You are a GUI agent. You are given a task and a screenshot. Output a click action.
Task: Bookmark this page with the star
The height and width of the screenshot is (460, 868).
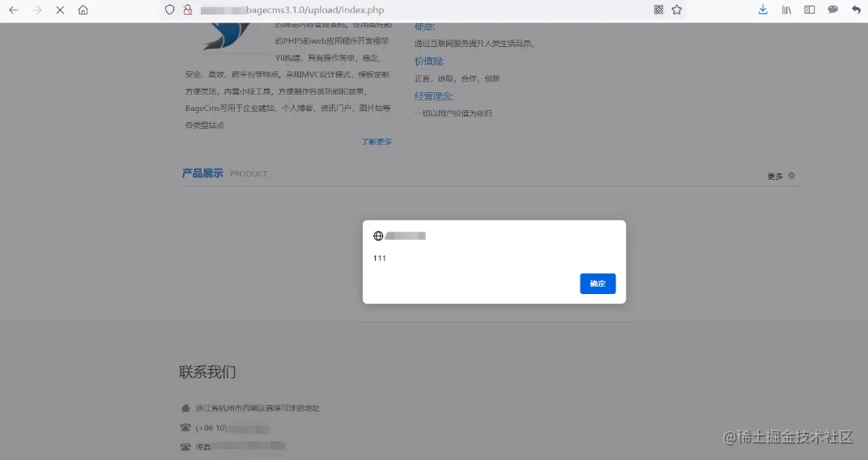coord(676,10)
